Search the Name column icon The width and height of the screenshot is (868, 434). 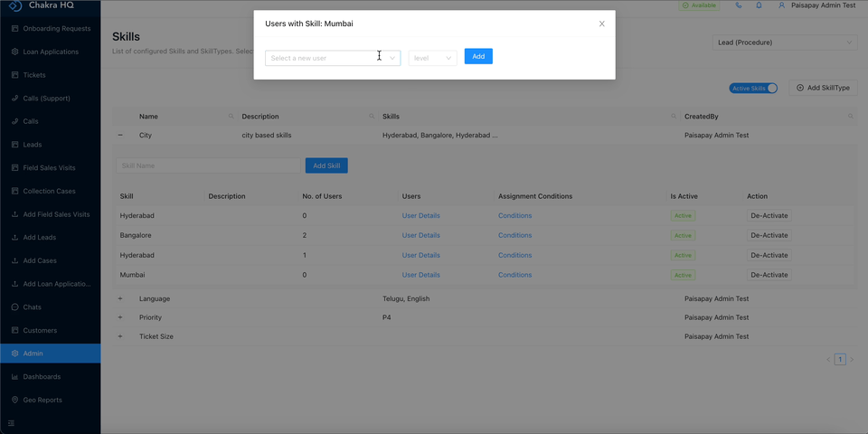click(231, 117)
